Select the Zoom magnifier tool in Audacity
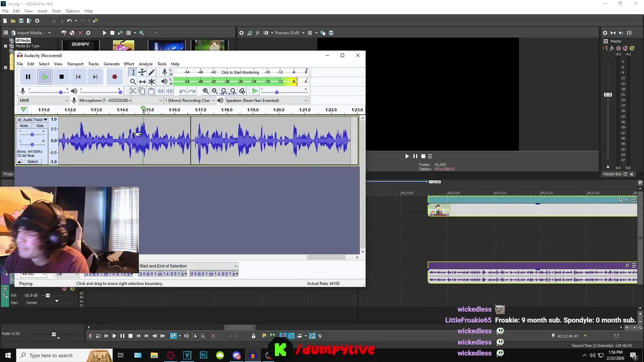 click(x=133, y=81)
